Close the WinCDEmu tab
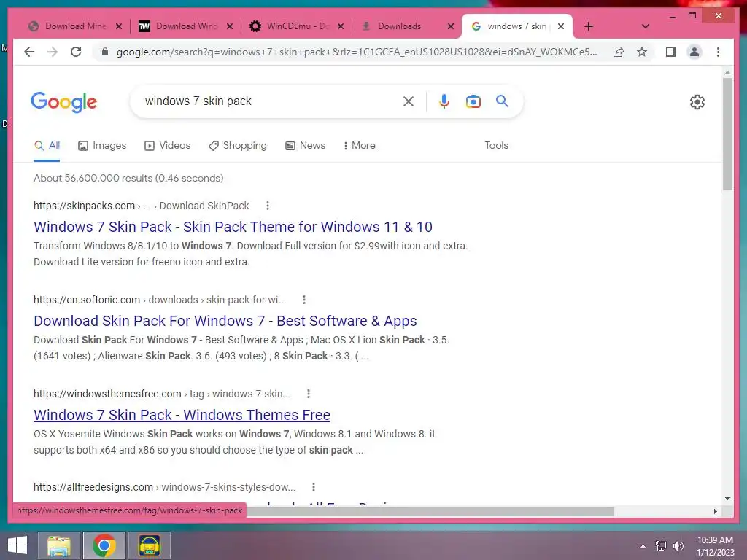This screenshot has height=560, width=747. point(341,26)
